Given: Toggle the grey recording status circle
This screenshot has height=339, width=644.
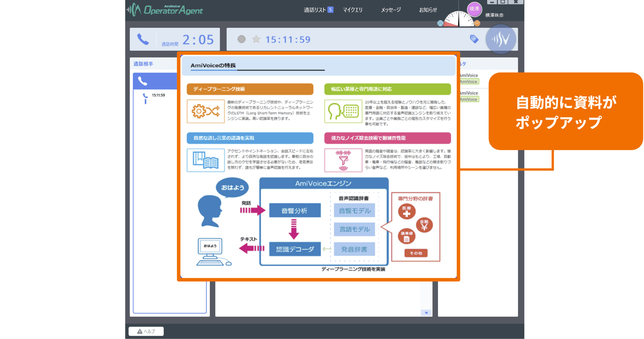Looking at the screenshot, I should coord(241,39).
